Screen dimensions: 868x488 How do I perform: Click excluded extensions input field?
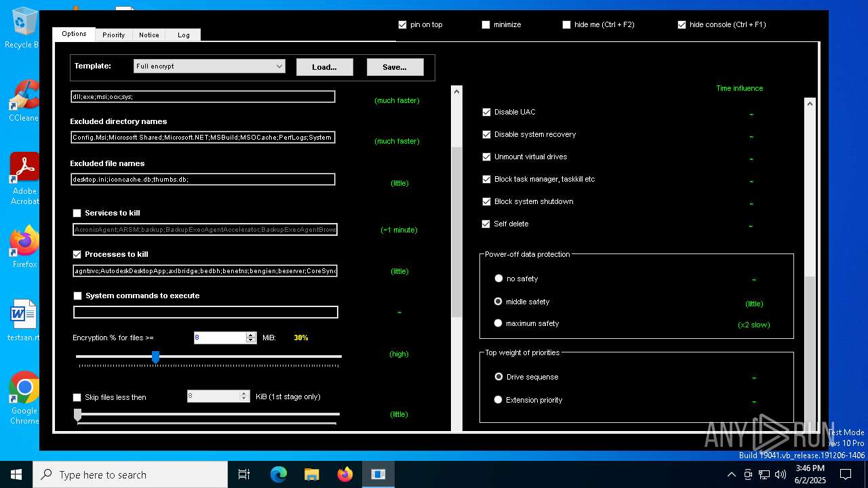click(x=203, y=96)
